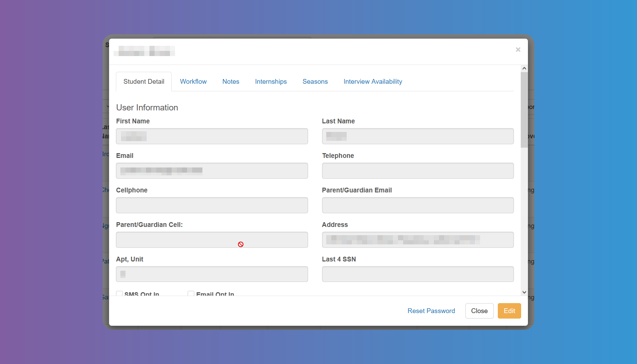
Task: Open the Notes tab
Action: tap(231, 82)
